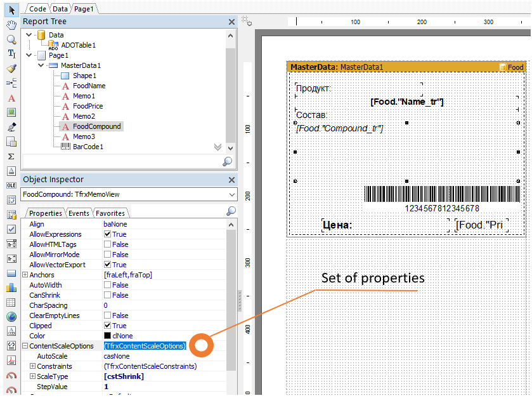The height and width of the screenshot is (398, 532).
Task: Click the Report Tree search field
Action: (120, 161)
